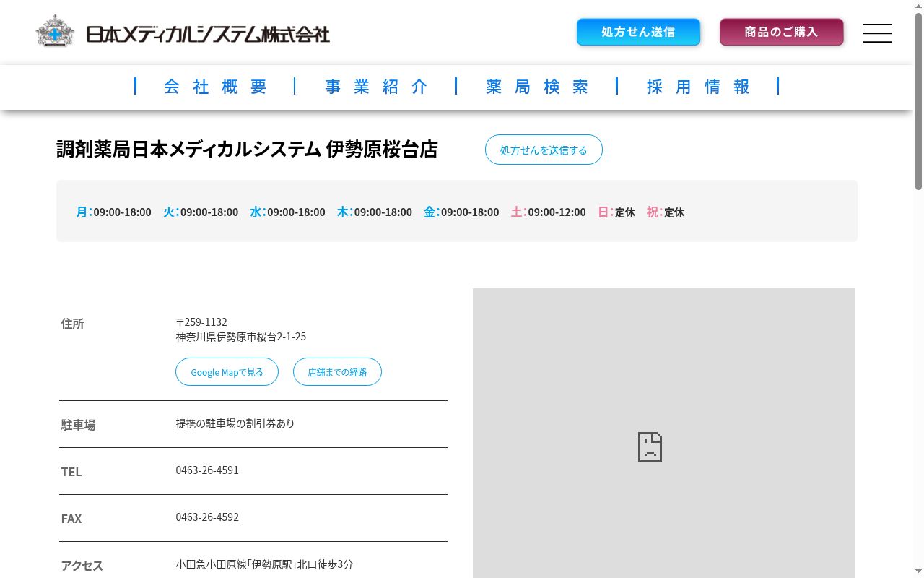The height and width of the screenshot is (578, 924).
Task: Open the 会社概要 menu item
Action: (215, 87)
